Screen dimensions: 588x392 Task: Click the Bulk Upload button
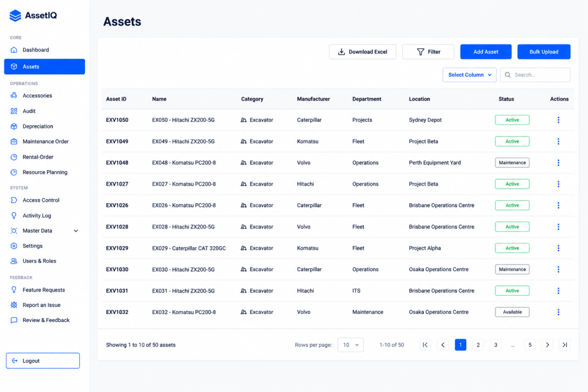544,52
